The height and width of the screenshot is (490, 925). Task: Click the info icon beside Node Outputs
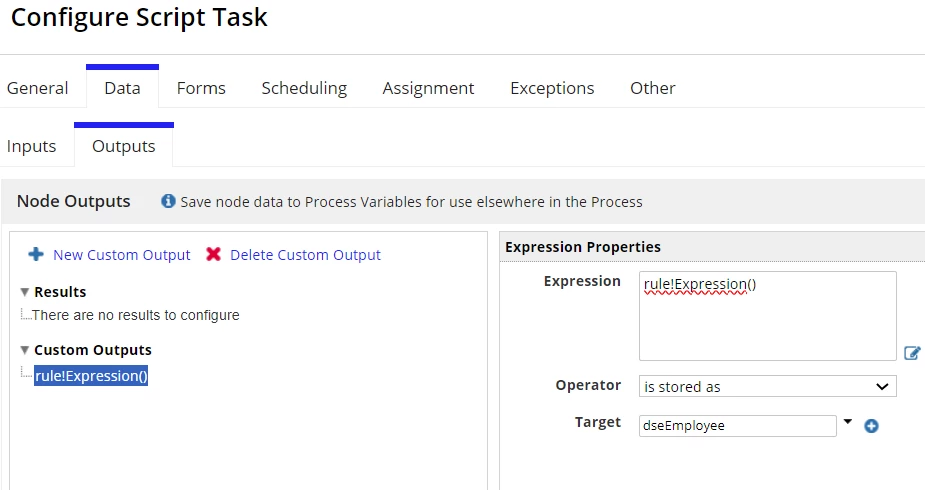[168, 201]
